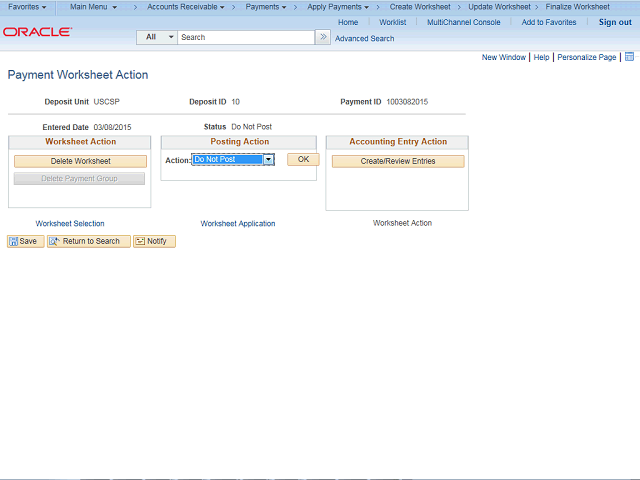The width and height of the screenshot is (640, 480).
Task: Open the All search category dropdown
Action: [157, 37]
